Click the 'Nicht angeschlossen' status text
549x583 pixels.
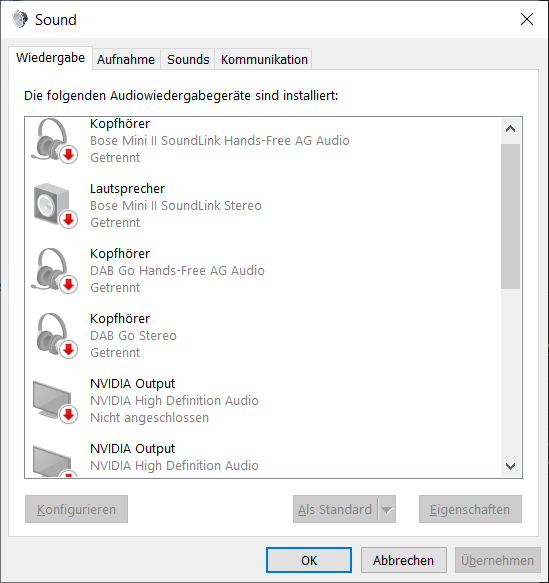pyautogui.click(x=149, y=418)
